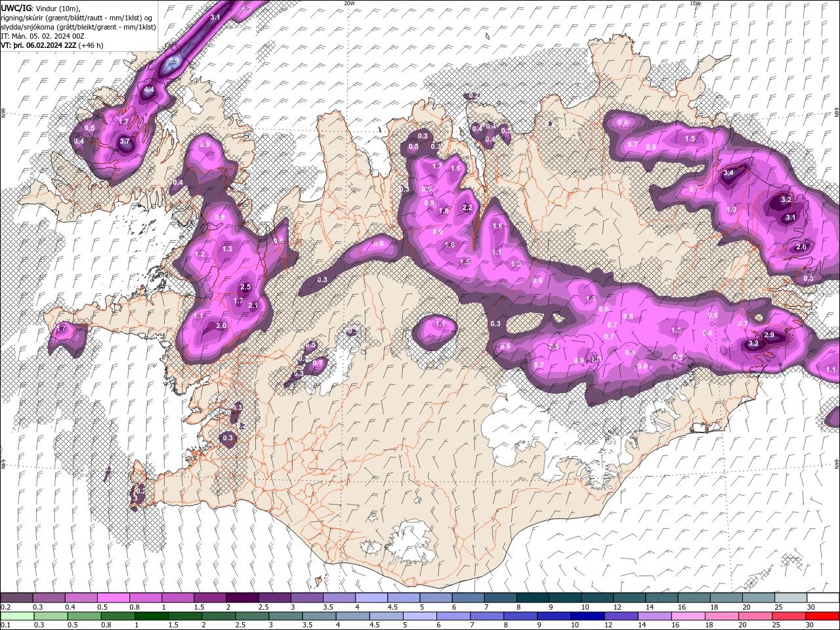Click the UWC/IG title in the header
840x630 pixels.
click(x=16, y=7)
